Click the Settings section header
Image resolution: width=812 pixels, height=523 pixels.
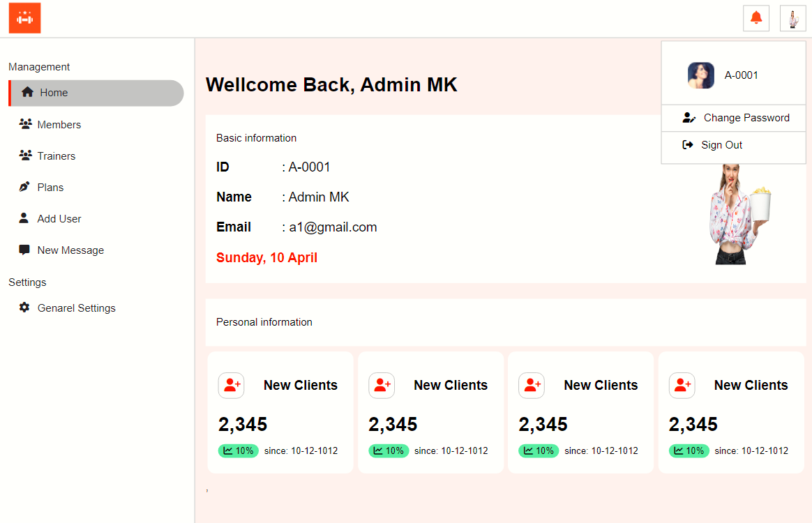click(27, 282)
